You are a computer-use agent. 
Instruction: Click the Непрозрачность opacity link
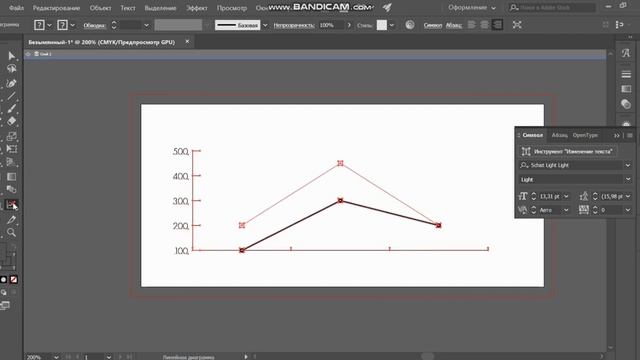294,25
